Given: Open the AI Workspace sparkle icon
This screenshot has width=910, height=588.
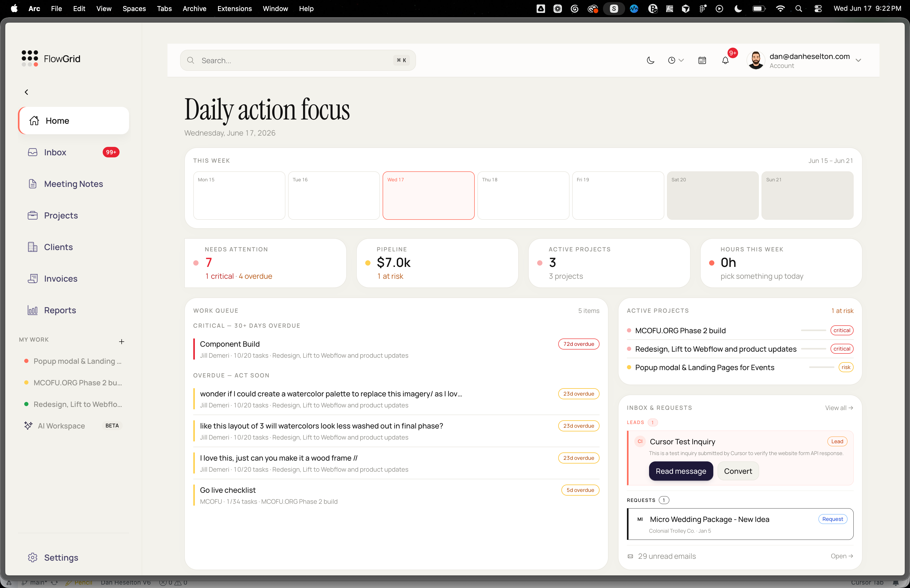Looking at the screenshot, I should coord(28,426).
